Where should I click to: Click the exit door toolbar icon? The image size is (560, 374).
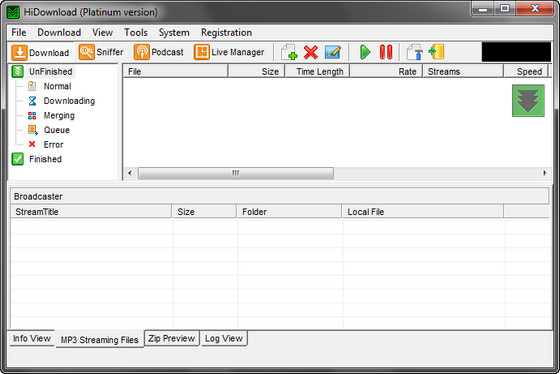[x=436, y=52]
